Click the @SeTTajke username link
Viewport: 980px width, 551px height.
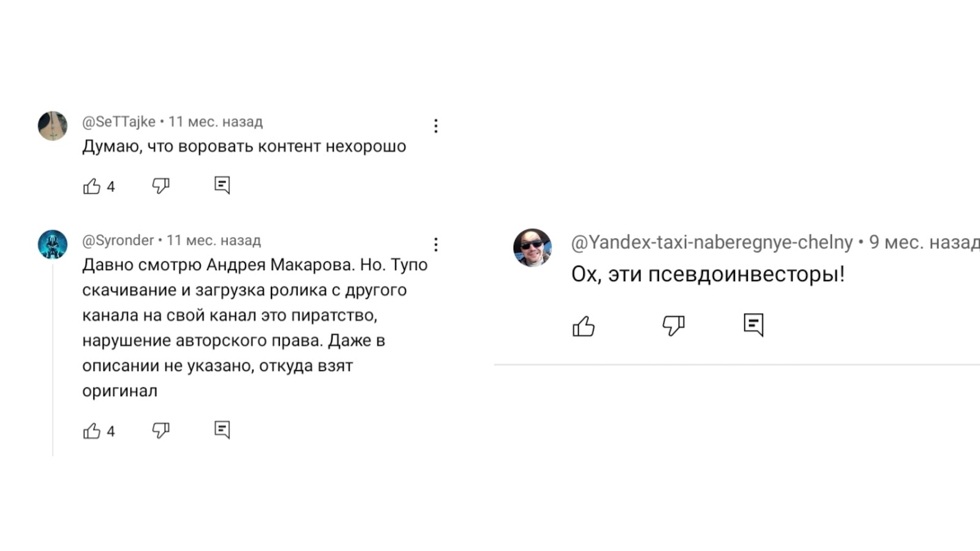[119, 122]
